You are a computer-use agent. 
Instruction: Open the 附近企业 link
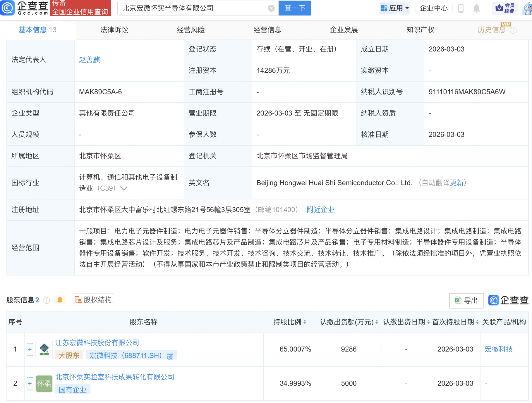(x=320, y=210)
